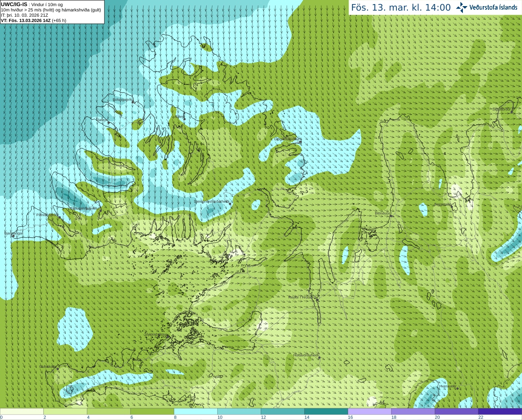This screenshot has height=420, width=522.
Task: Select the 18–20 m/s purple legend swatch
Action: click(x=413, y=411)
